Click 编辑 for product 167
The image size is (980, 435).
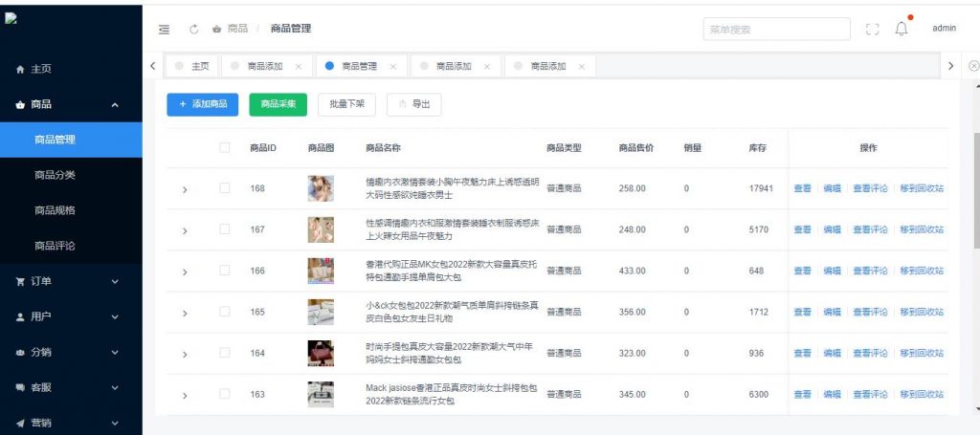(832, 229)
